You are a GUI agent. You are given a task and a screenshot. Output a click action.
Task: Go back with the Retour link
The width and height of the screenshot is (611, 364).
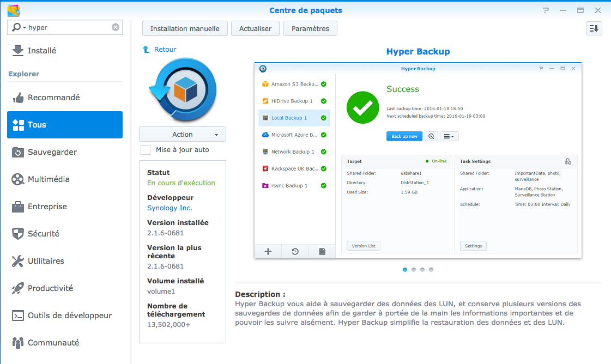[x=159, y=50]
